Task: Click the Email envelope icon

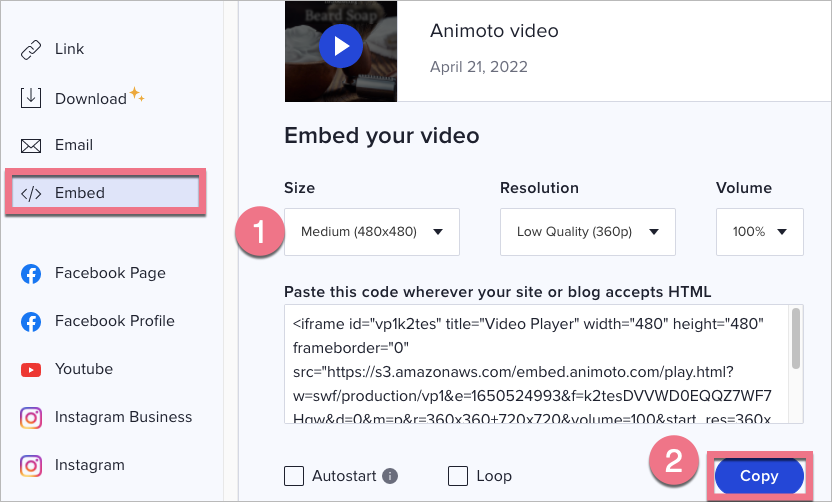Action: 31,145
